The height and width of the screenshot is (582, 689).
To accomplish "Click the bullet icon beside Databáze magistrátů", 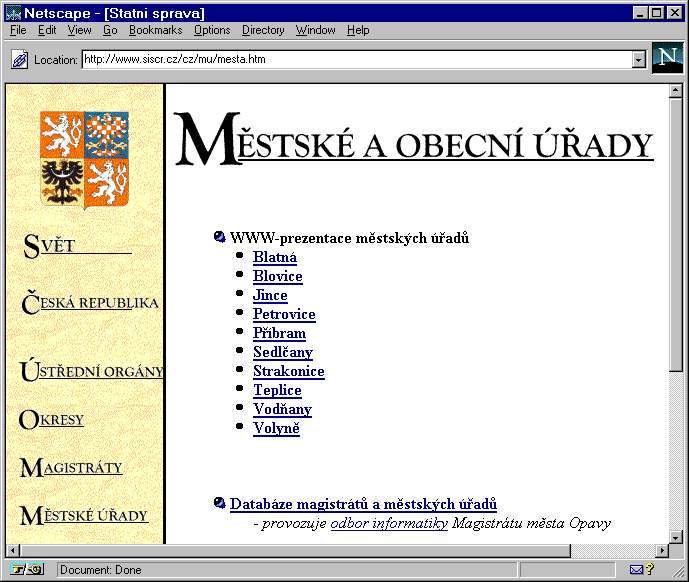I will click(219, 504).
